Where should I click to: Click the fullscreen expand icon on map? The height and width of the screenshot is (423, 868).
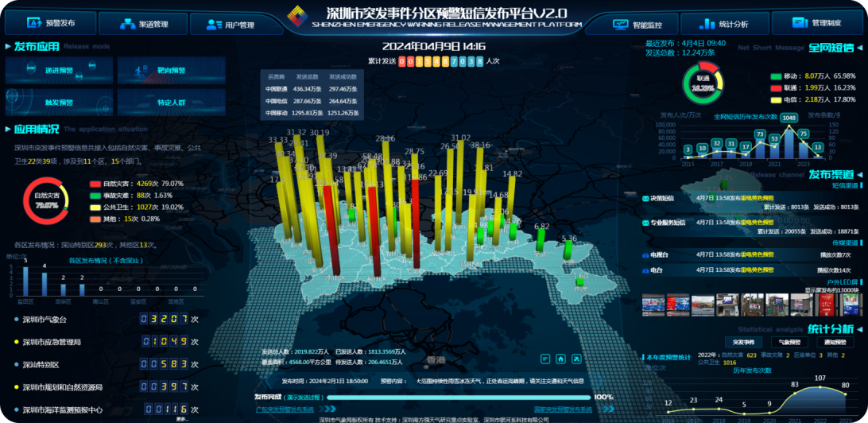point(578,359)
